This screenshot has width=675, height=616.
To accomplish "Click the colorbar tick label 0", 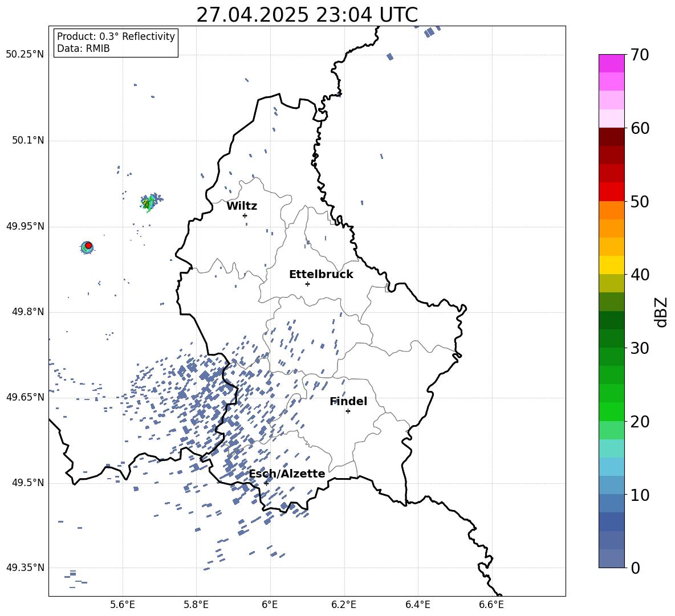I will 635,568.
